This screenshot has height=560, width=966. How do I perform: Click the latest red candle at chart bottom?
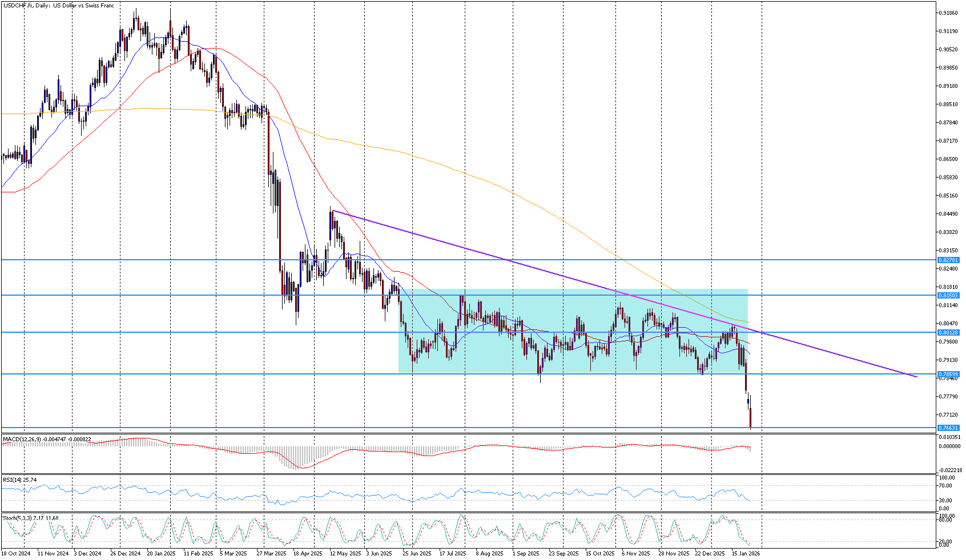750,418
